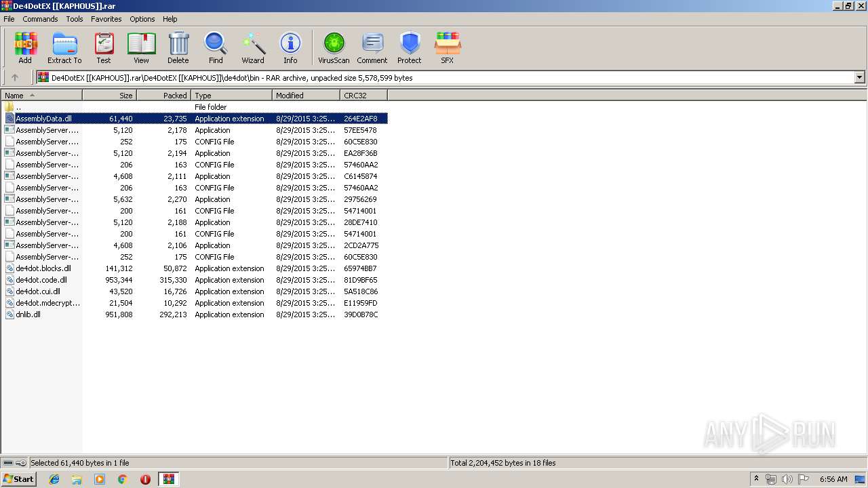This screenshot has width=868, height=488.
Task: Open the Windows Start menu
Action: (x=18, y=479)
